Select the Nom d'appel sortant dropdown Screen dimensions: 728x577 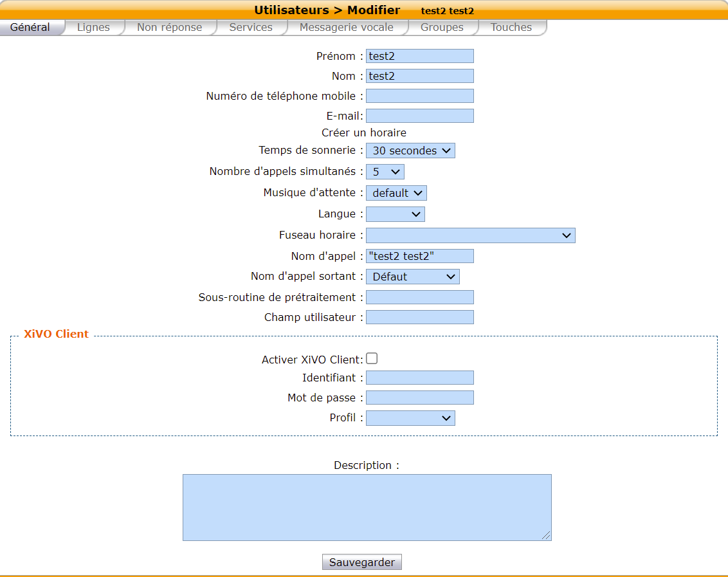[412, 277]
